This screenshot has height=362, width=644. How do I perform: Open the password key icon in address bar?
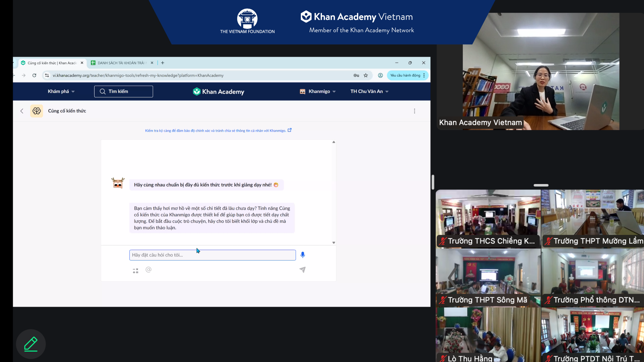(x=356, y=75)
